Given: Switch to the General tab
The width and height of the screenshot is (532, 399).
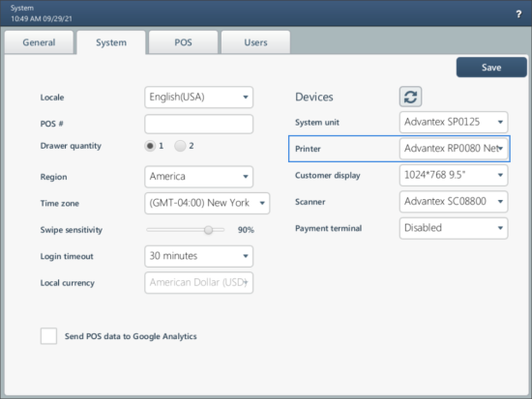Looking at the screenshot, I should click(39, 43).
